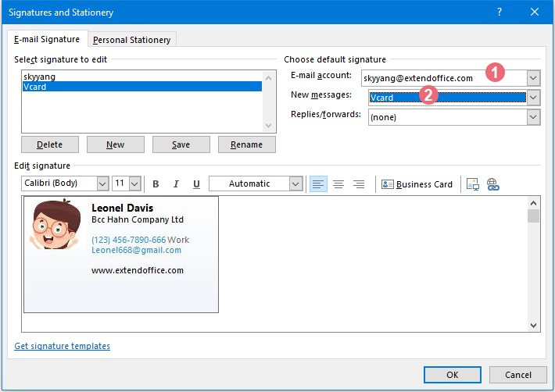The width and height of the screenshot is (555, 392).
Task: Delete the selected signature
Action: tap(50, 144)
